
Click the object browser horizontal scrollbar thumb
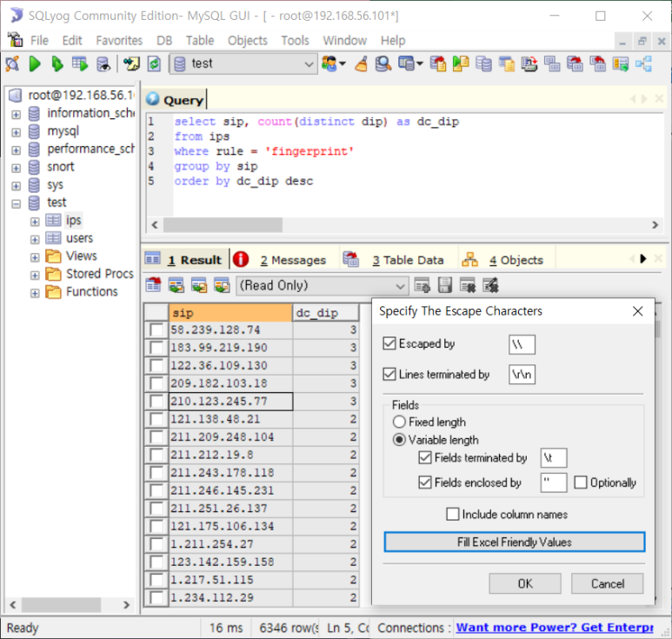point(61,605)
